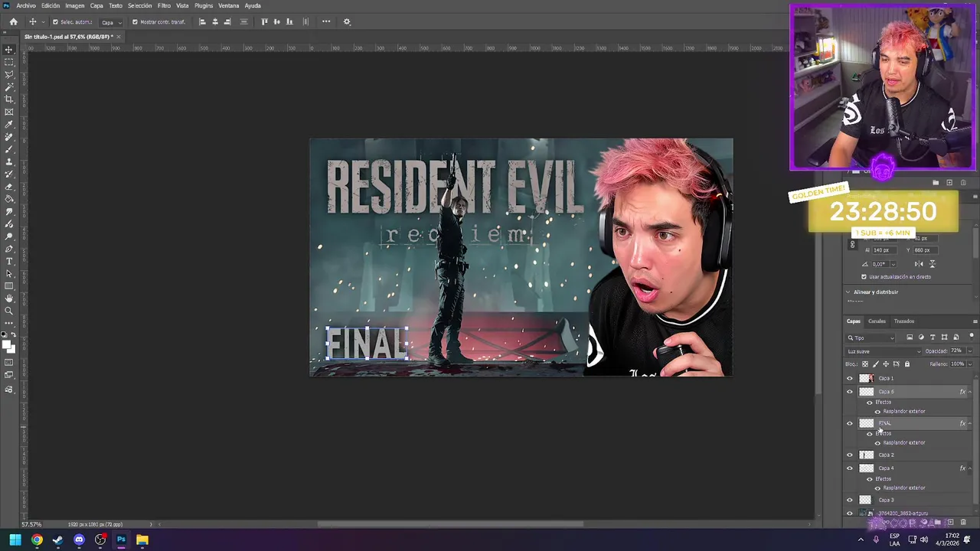Open the options bar gear settings
980x551 pixels.
click(347, 21)
